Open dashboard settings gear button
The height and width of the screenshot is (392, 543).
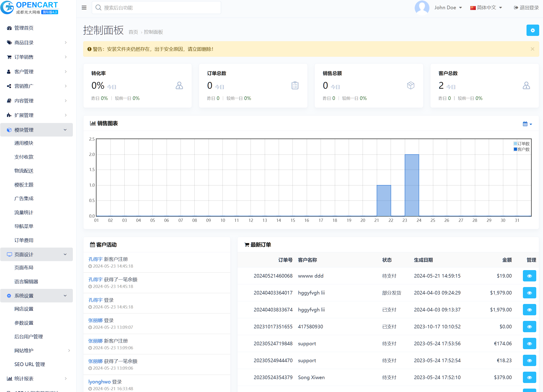[x=532, y=30]
